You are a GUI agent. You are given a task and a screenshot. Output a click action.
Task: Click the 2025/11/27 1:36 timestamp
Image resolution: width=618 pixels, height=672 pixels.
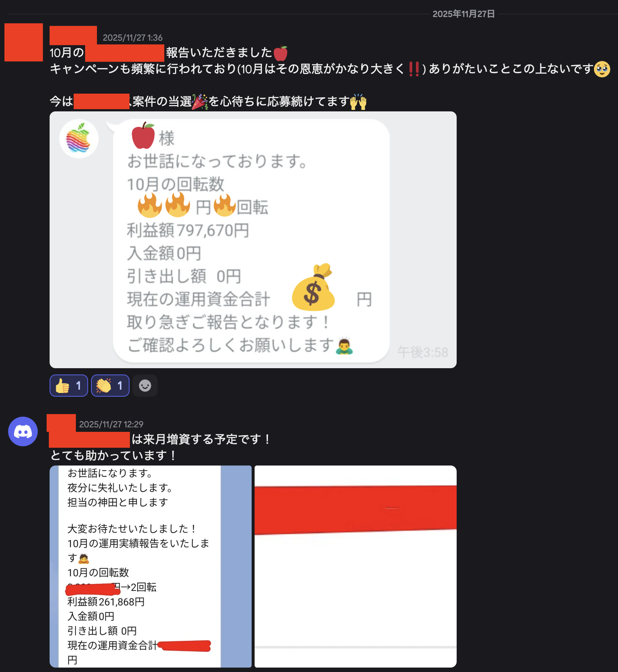pyautogui.click(x=132, y=38)
